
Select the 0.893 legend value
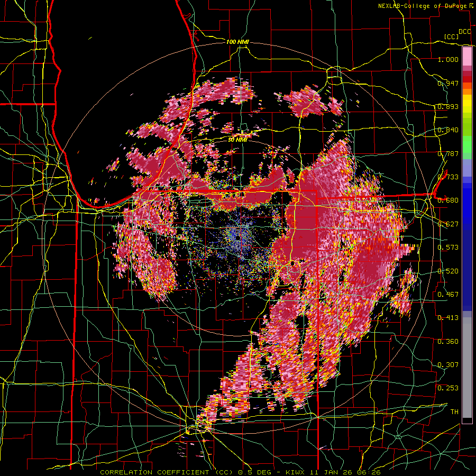tap(448, 106)
